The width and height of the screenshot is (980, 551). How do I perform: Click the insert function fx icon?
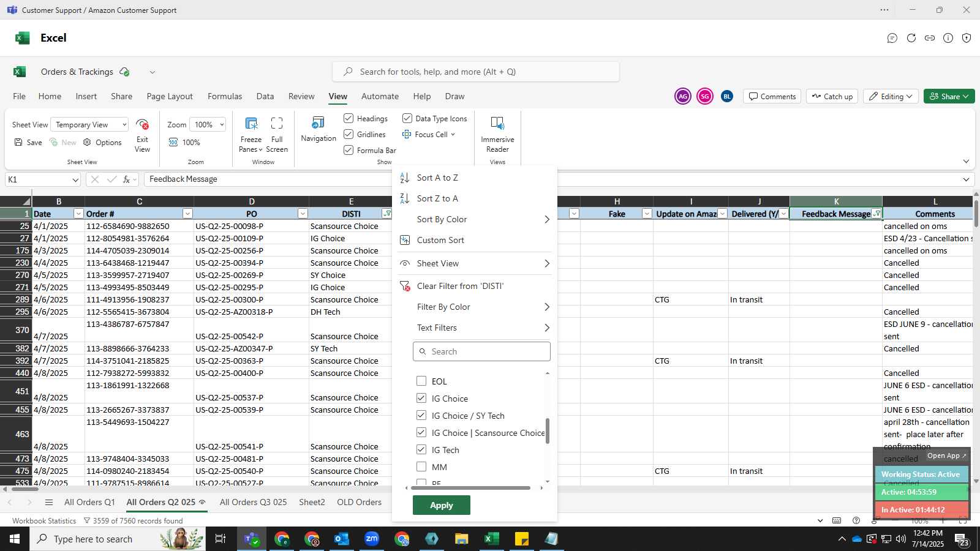tap(127, 179)
